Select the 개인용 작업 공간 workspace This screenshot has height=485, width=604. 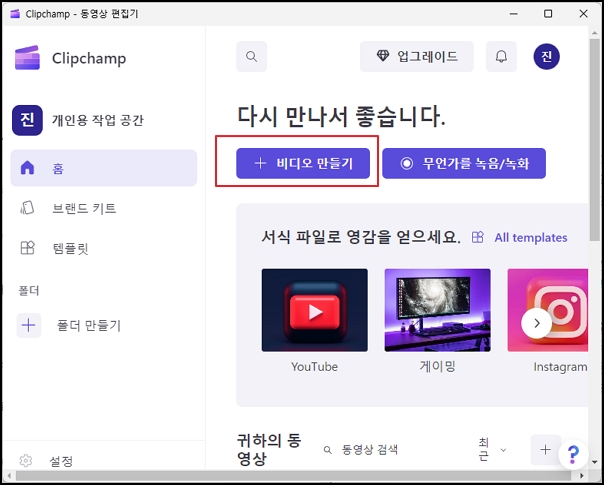(x=78, y=120)
